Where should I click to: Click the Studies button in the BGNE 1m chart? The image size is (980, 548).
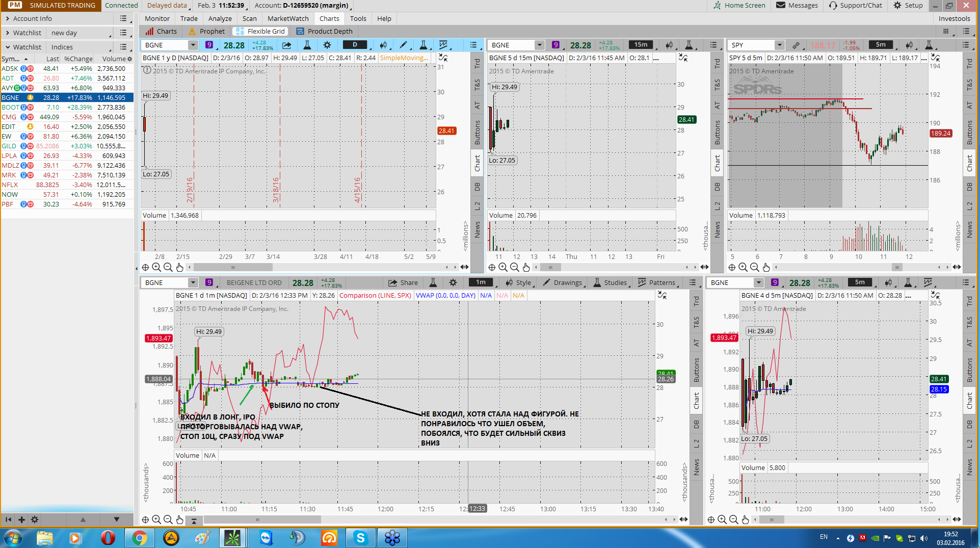tap(610, 282)
